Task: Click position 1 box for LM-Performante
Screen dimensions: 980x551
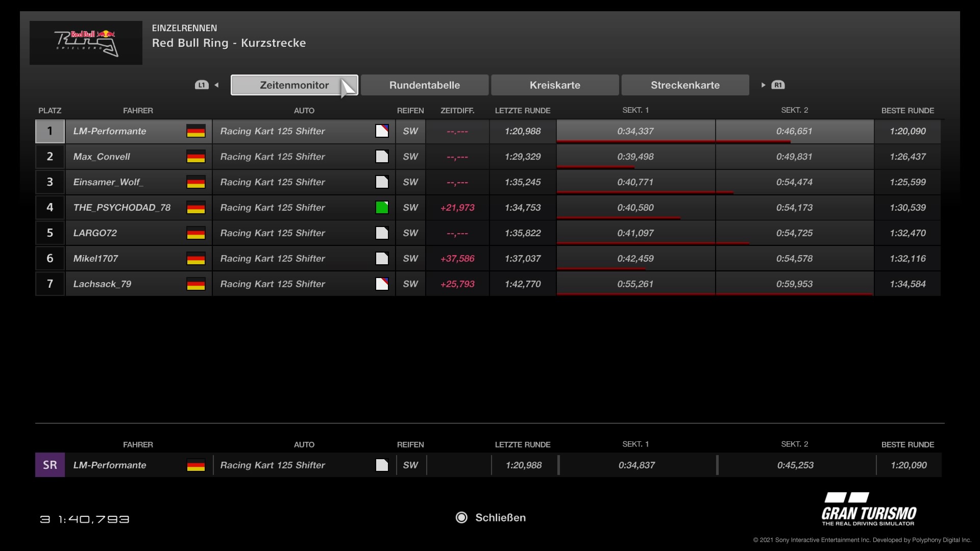Action: pyautogui.click(x=50, y=131)
